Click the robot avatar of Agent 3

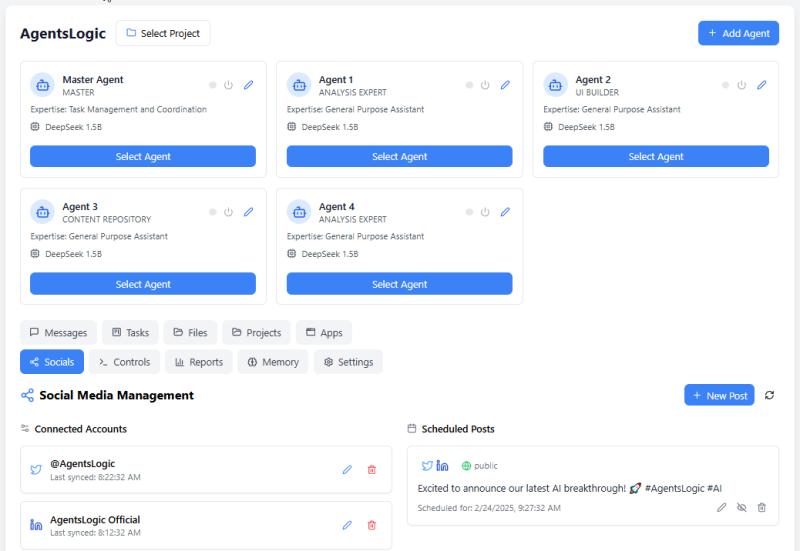[x=42, y=212]
